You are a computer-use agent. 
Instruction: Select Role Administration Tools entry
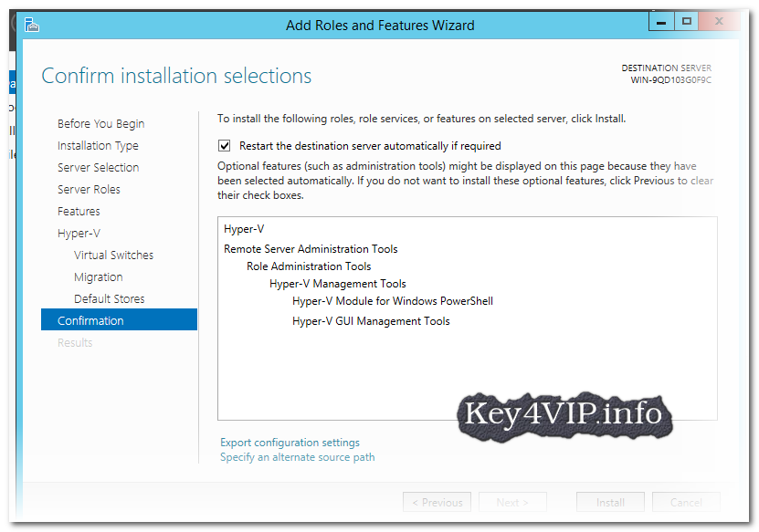(x=309, y=266)
